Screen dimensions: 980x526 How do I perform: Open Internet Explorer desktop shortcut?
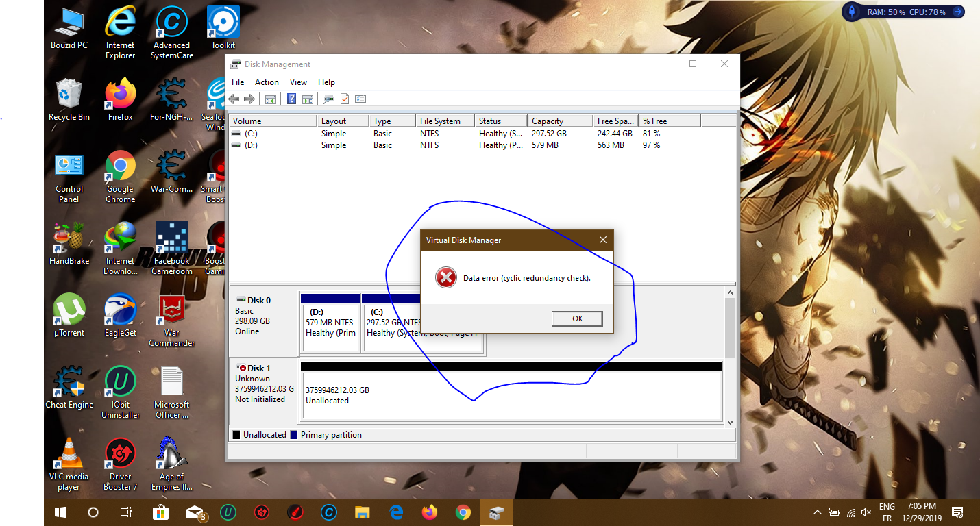click(x=120, y=33)
